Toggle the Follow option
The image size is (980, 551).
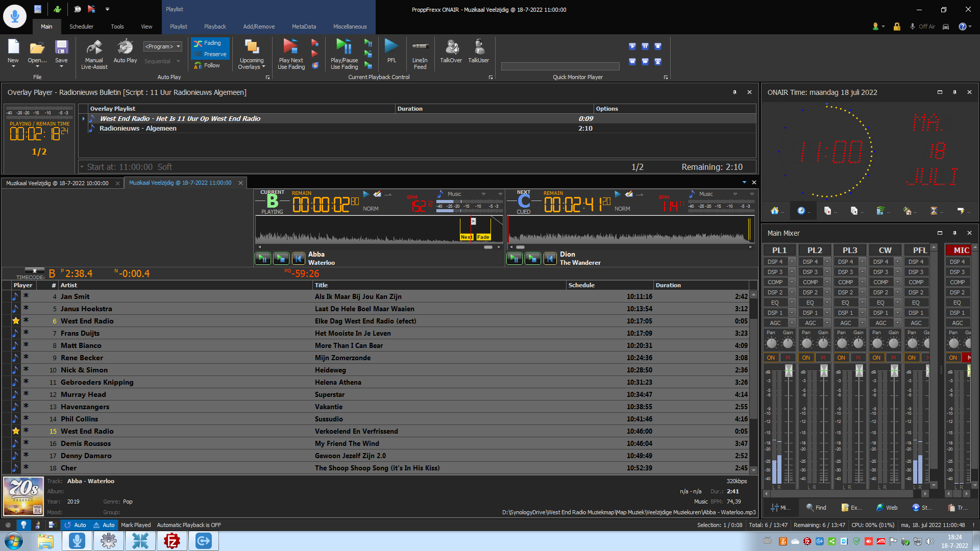point(210,65)
